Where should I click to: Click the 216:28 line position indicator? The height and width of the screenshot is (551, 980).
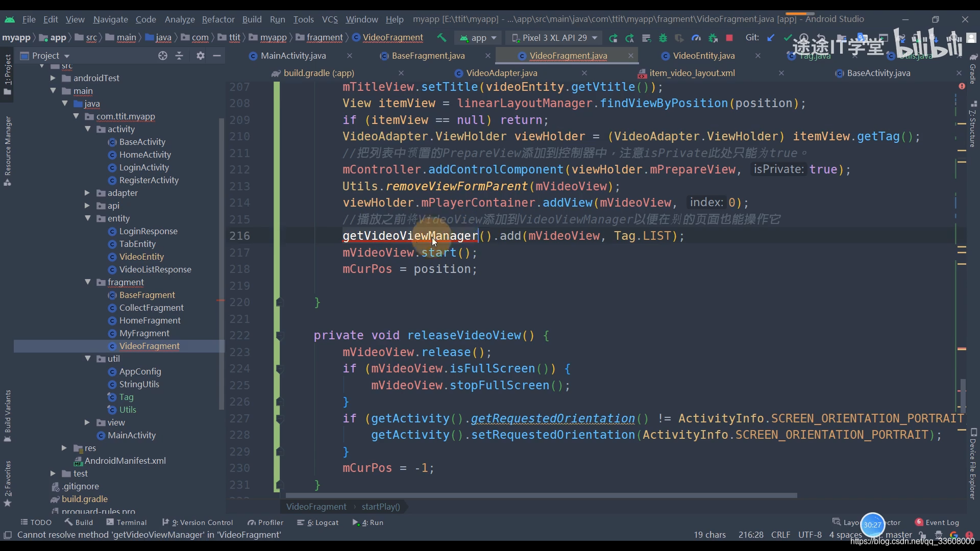click(x=751, y=535)
